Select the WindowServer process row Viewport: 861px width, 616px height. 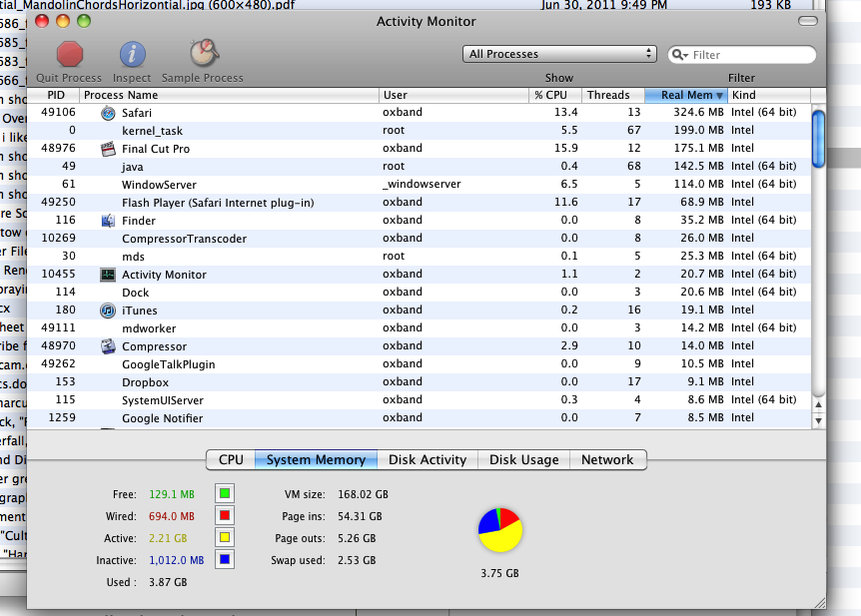[419, 185]
